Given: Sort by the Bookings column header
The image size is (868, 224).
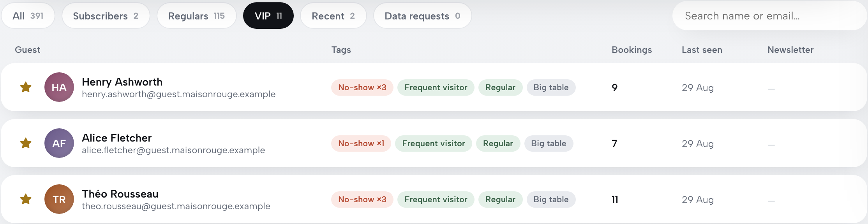Looking at the screenshot, I should (632, 50).
